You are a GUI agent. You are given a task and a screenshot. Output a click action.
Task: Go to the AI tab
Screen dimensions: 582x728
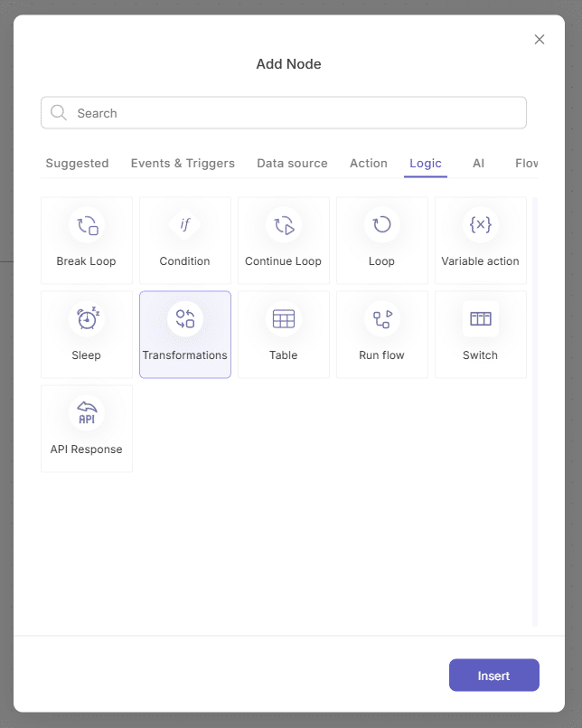tap(478, 164)
